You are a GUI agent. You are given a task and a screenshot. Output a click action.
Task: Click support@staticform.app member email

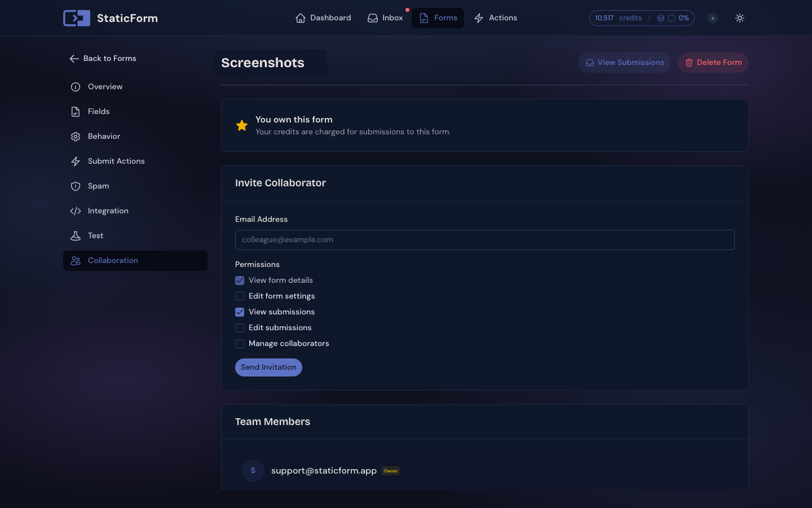(x=324, y=471)
